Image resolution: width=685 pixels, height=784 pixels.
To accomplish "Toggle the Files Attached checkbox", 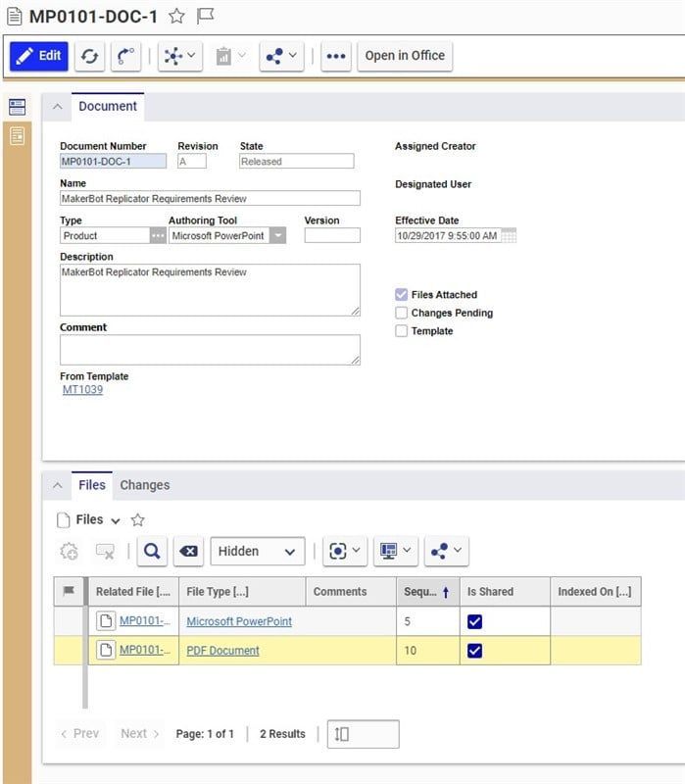I will 401,295.
